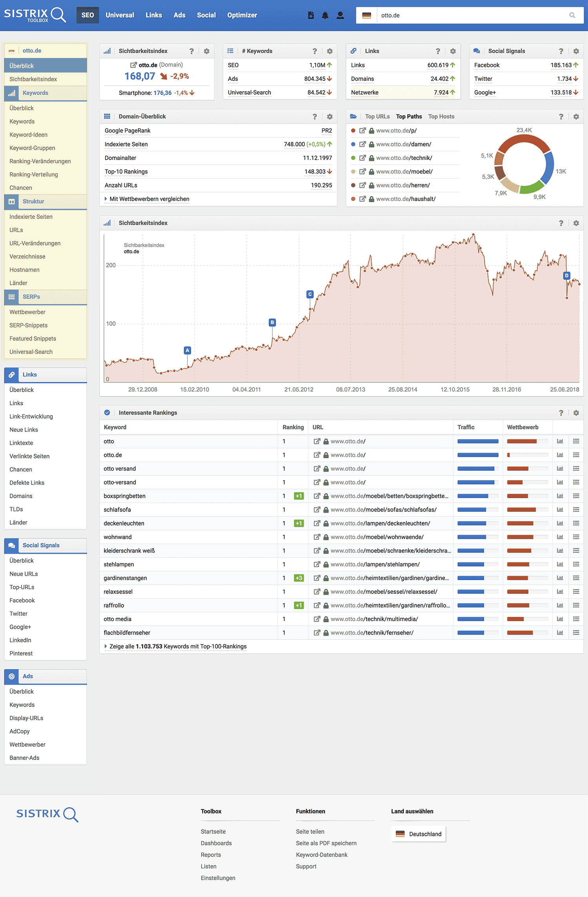Viewport: 588px width, 897px height.
Task: Click +3 ranking badge in gardinenstangen row
Action: (x=299, y=578)
